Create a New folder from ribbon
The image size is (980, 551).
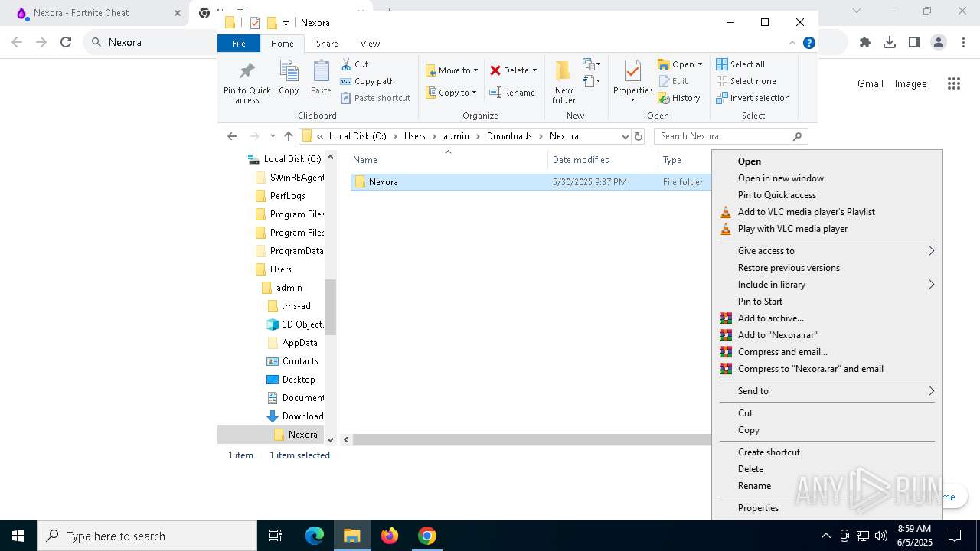coord(563,83)
